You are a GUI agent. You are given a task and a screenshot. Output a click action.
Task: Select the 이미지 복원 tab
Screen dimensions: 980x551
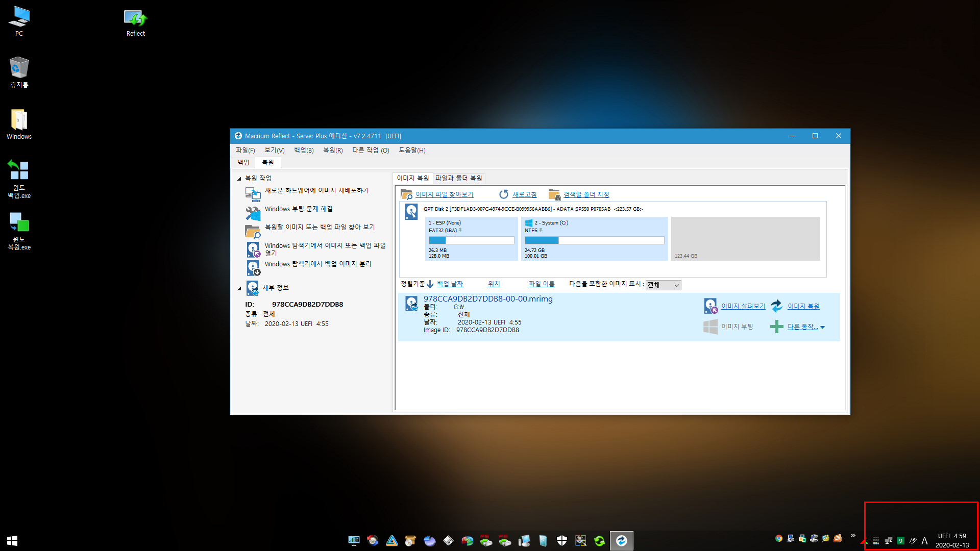(413, 178)
